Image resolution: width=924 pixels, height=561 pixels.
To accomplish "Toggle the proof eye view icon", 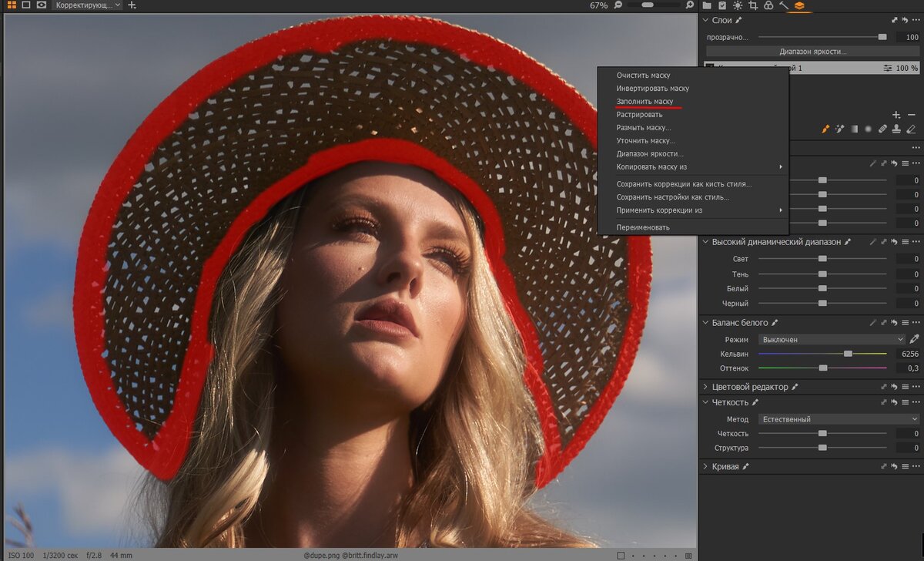I will pos(41,5).
